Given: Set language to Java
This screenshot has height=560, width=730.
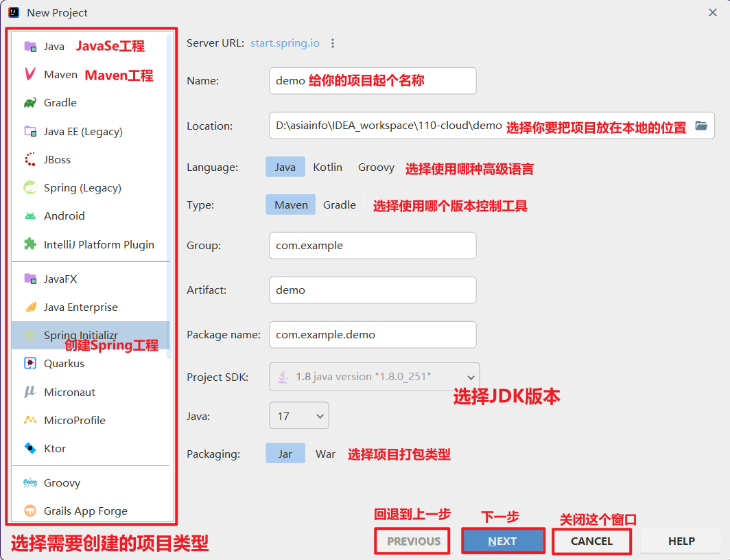Looking at the screenshot, I should click(285, 167).
